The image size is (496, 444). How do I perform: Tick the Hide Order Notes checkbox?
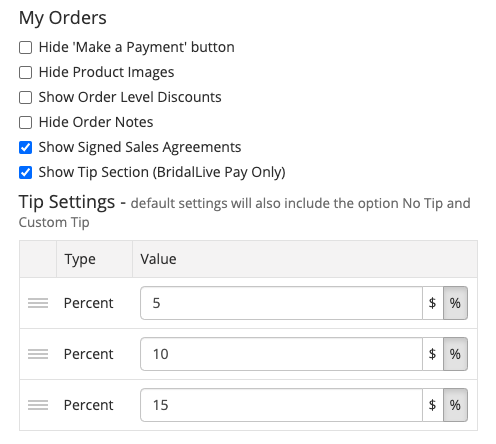tap(26, 122)
